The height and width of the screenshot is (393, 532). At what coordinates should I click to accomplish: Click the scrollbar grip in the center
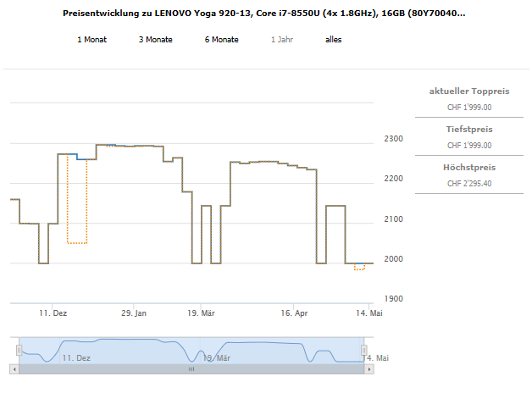[191, 369]
